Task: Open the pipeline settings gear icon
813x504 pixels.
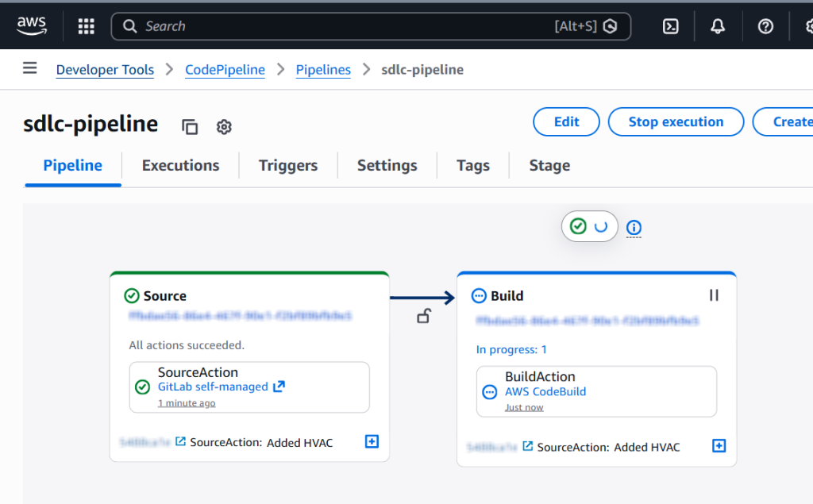Action: click(224, 126)
